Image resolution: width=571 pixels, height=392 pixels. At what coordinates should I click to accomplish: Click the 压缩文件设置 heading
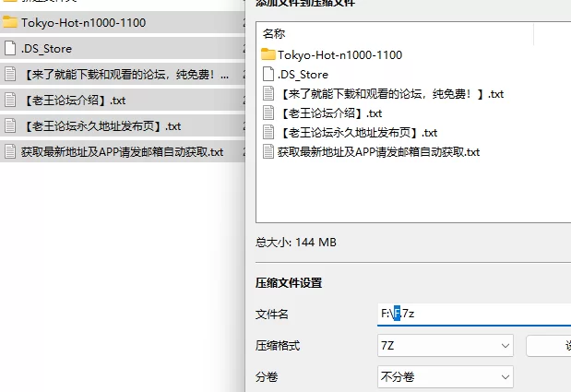(289, 283)
